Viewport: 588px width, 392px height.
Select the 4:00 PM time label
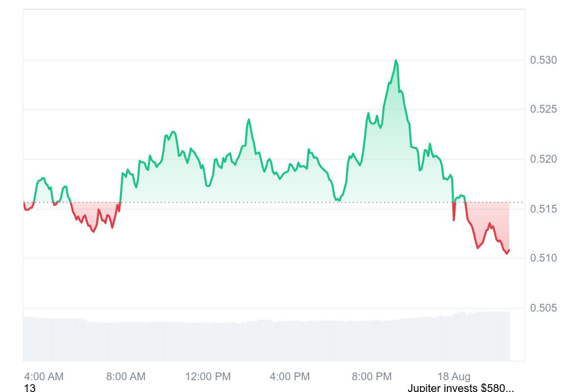(290, 377)
